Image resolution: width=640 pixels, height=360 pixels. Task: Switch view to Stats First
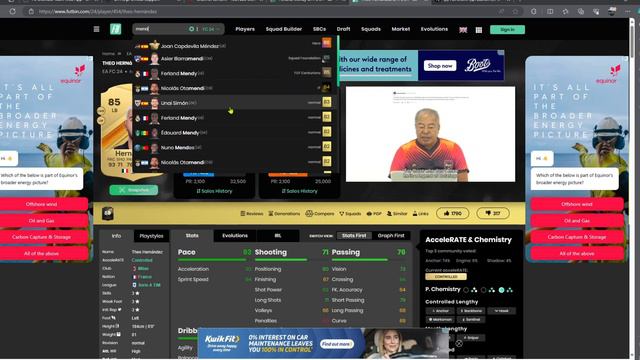click(x=354, y=236)
